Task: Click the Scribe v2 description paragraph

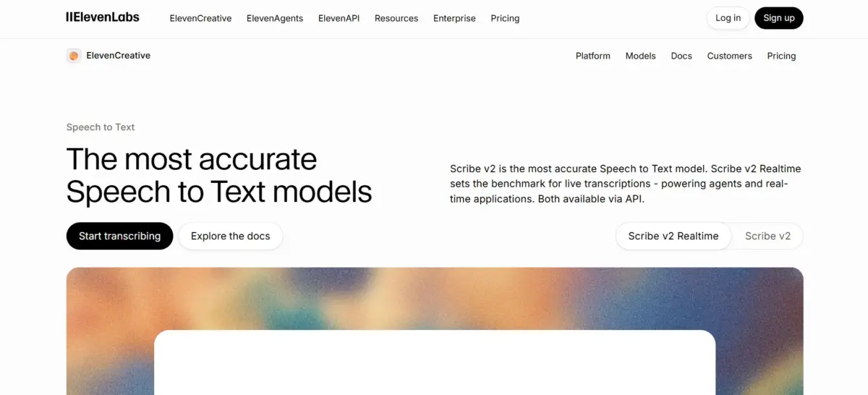Action: pyautogui.click(x=626, y=184)
